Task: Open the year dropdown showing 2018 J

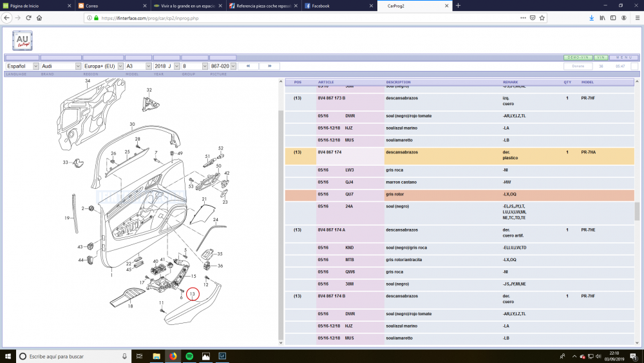Action: click(x=166, y=66)
